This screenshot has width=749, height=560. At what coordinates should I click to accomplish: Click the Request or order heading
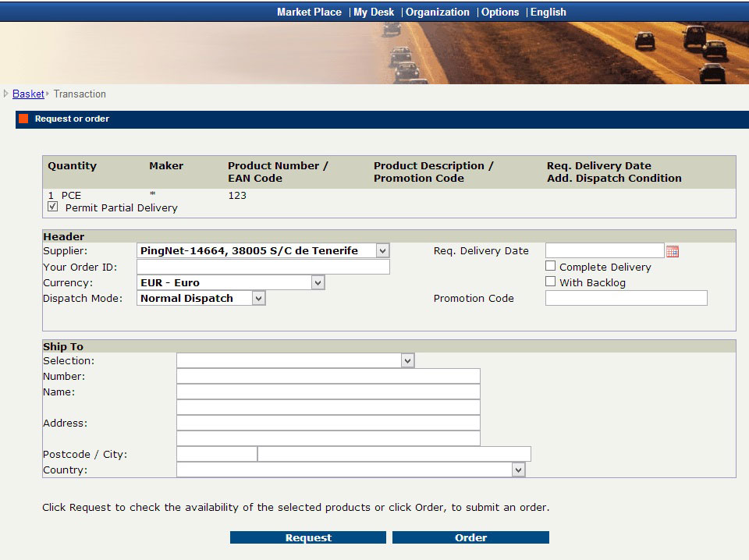point(72,119)
